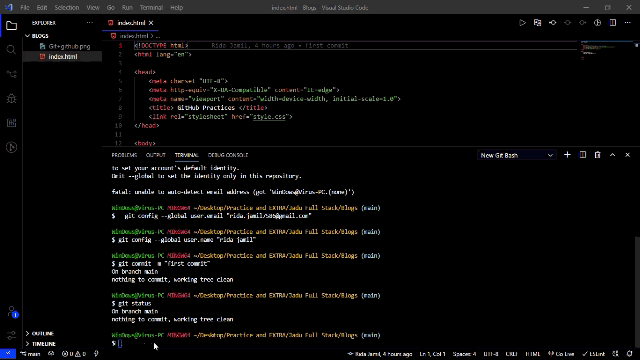Screen dimensions: 640x360
Task: Click the 'git status' command in terminal
Action: click(x=135, y=304)
